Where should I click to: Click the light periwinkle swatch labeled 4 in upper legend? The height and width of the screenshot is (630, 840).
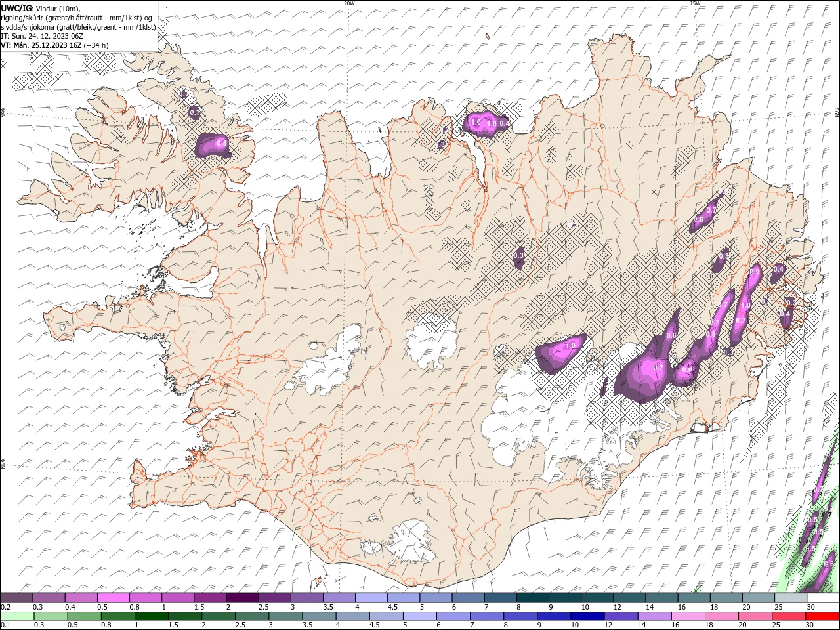coord(371,598)
